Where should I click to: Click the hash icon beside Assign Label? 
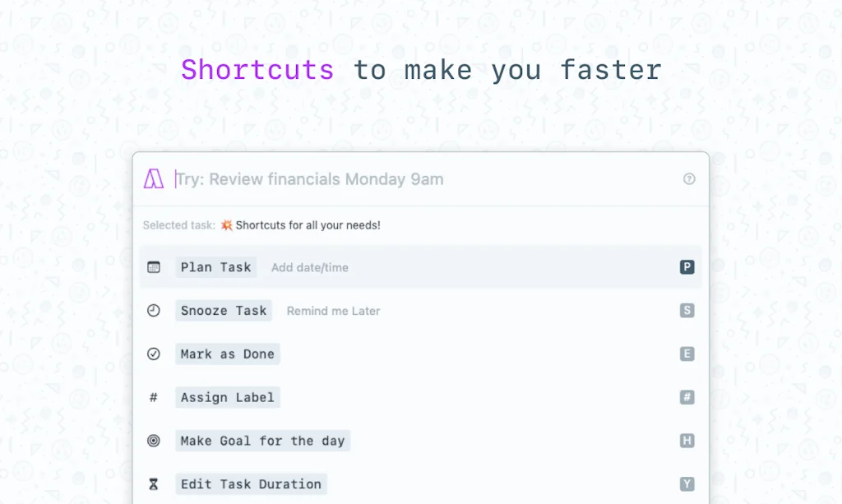coord(154,398)
